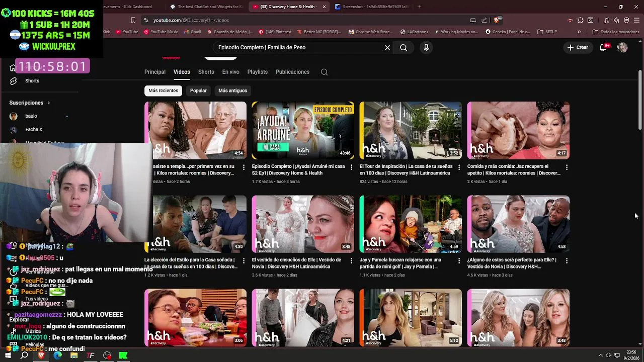This screenshot has height=362, width=644.
Task: Open the YouTube Music bookmark
Action: [x=161, y=32]
